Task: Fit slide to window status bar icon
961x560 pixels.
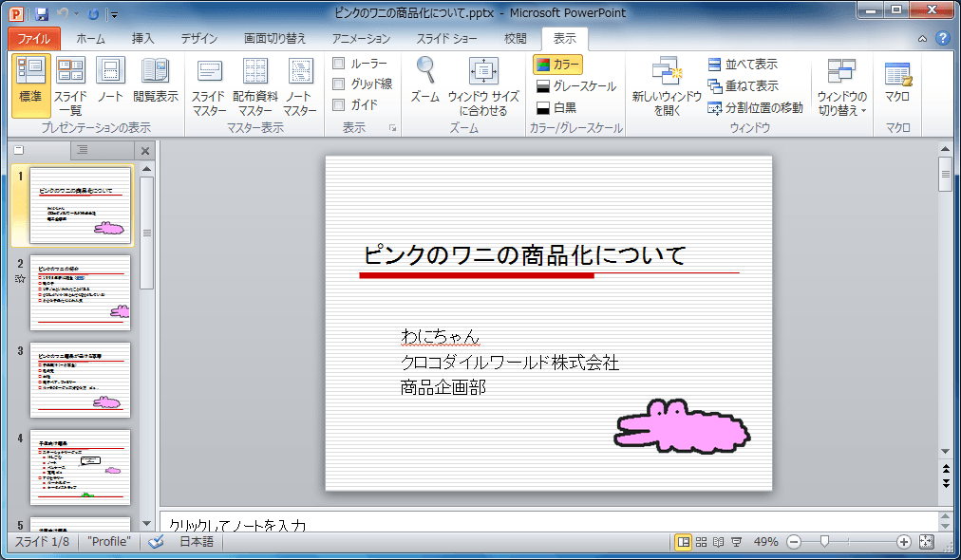Action: (x=927, y=542)
